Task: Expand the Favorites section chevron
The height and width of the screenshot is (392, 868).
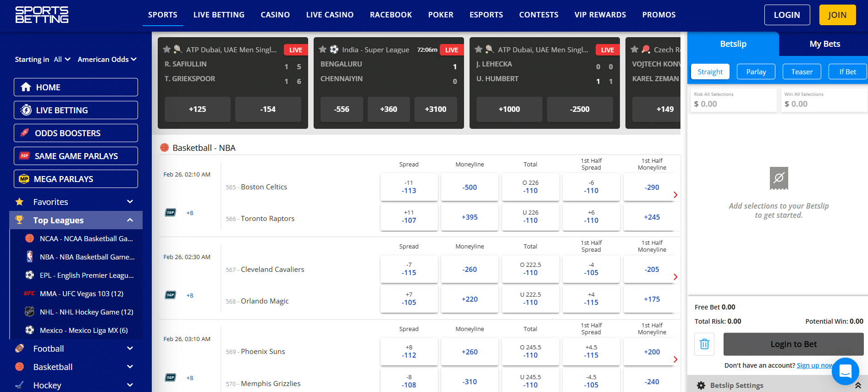Action: pos(130,202)
